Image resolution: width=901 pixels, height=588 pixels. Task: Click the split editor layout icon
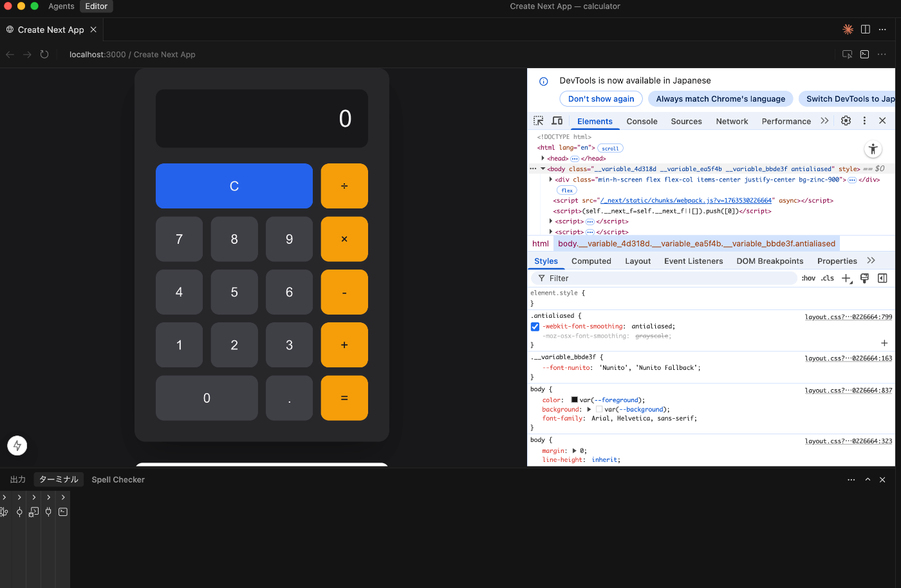click(x=866, y=30)
